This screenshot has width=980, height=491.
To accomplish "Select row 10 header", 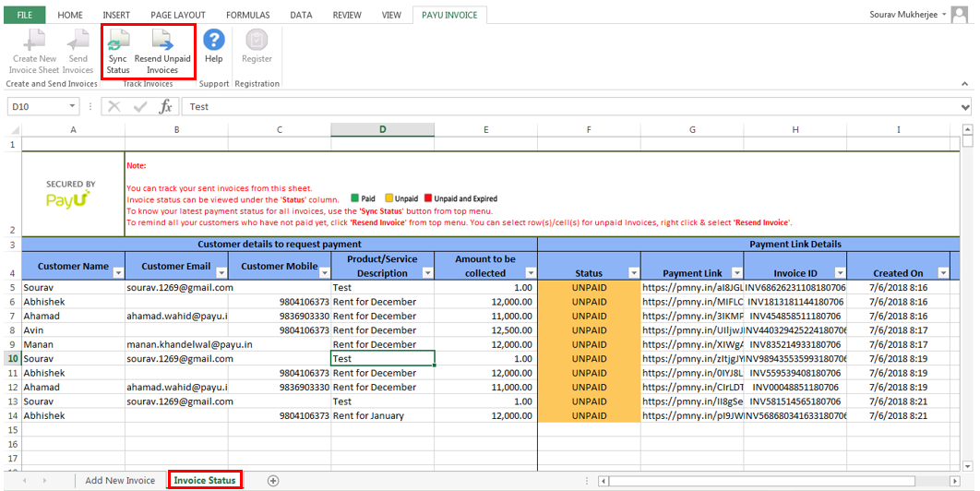I will click(x=13, y=359).
